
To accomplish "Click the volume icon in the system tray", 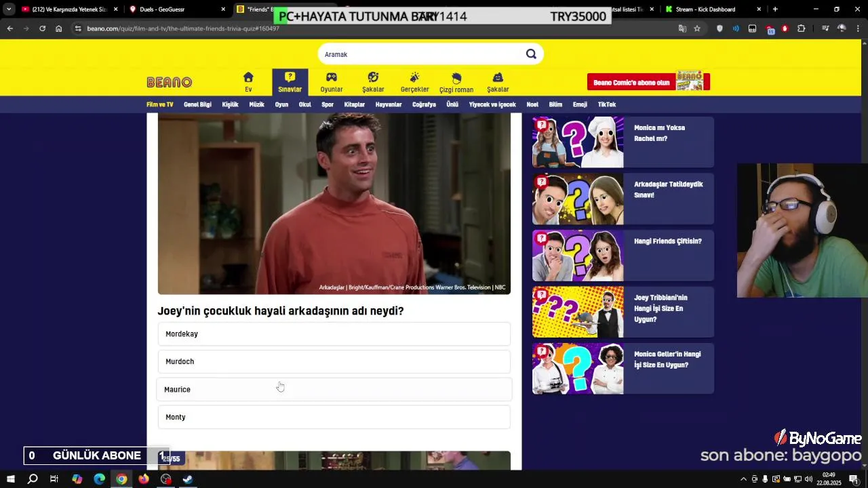I will pyautogui.click(x=808, y=479).
